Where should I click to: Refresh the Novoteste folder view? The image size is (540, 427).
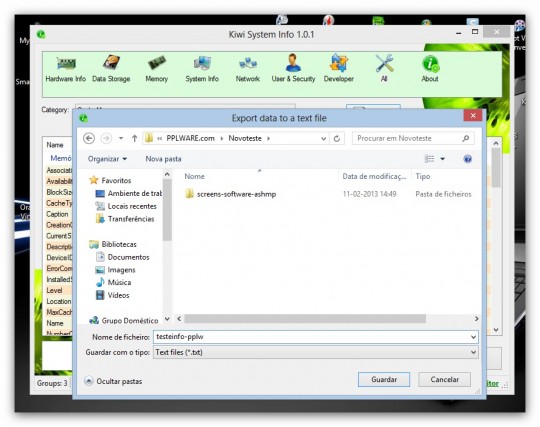click(337, 138)
